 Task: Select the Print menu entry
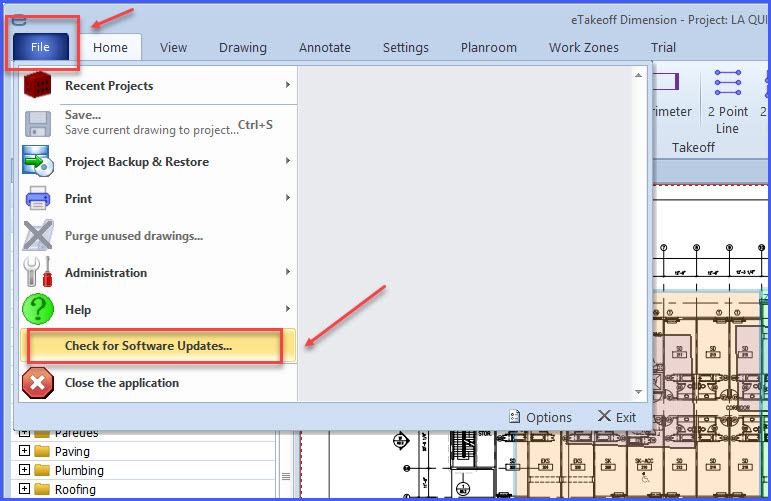[x=158, y=198]
